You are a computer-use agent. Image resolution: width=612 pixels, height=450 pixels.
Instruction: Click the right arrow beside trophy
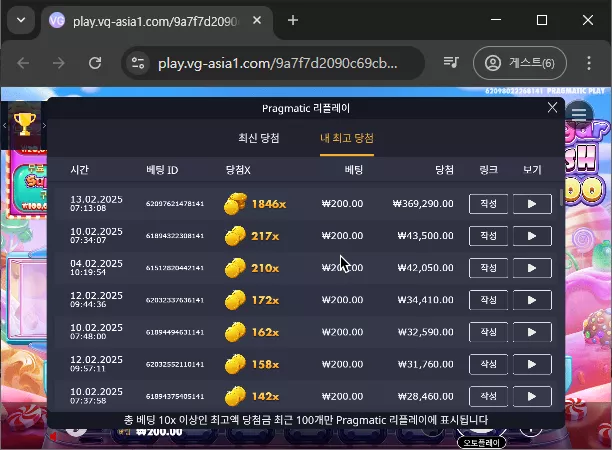[44, 125]
